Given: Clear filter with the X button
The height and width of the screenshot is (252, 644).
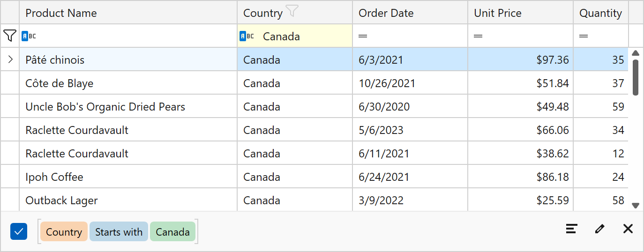Looking at the screenshot, I should (x=628, y=229).
